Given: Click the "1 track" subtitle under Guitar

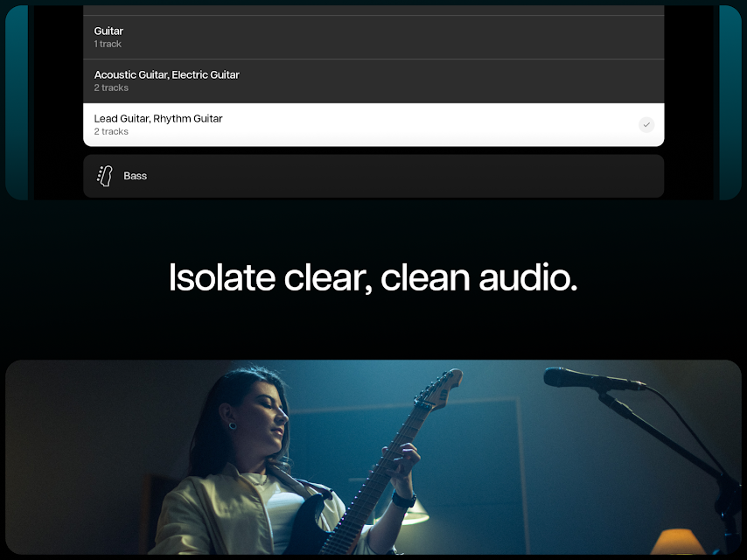Looking at the screenshot, I should [108, 44].
